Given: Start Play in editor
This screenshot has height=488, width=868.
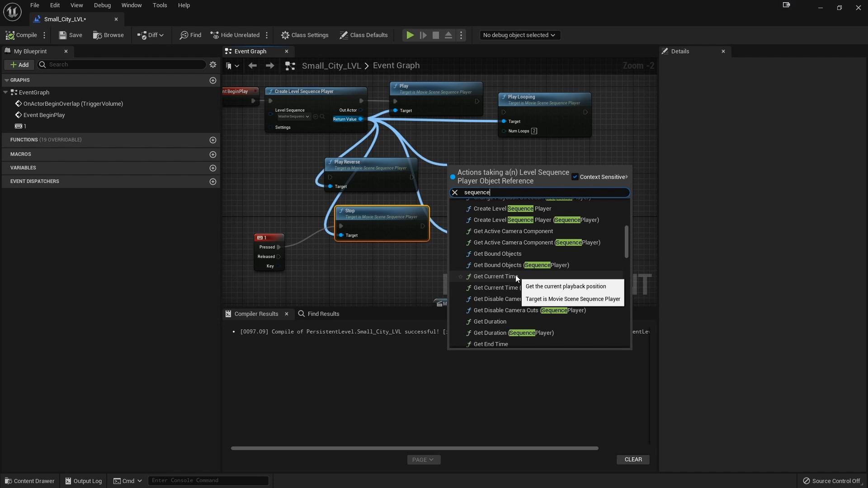Looking at the screenshot, I should [x=410, y=35].
